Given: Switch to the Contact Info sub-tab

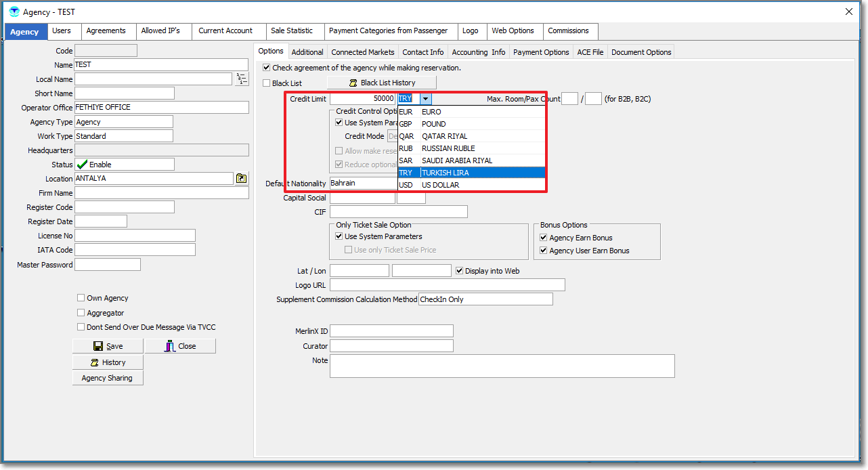Looking at the screenshot, I should coord(423,52).
